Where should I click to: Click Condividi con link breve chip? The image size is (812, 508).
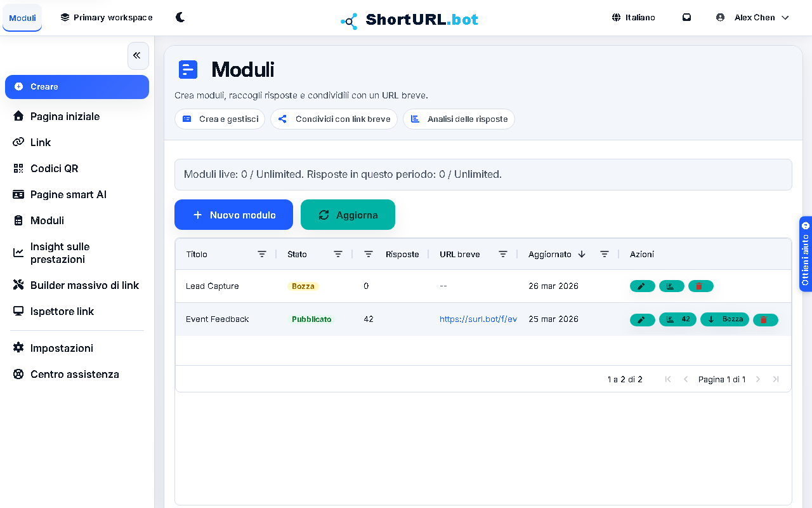(x=334, y=119)
